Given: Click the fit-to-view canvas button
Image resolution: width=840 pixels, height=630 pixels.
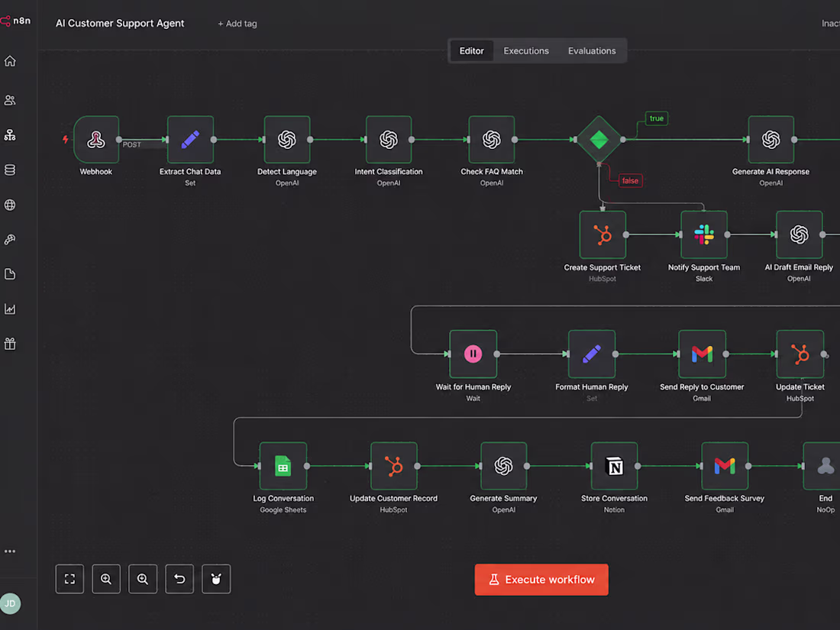Looking at the screenshot, I should [x=69, y=579].
